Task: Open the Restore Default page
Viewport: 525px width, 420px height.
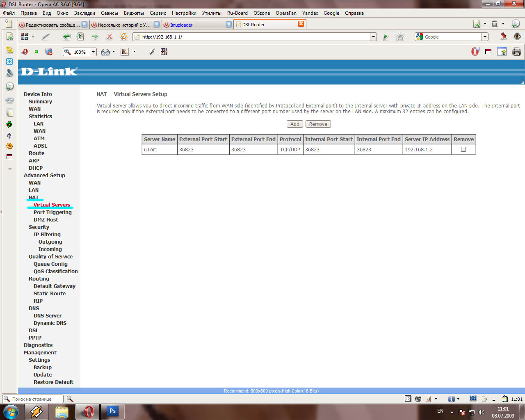Action: 53,382
